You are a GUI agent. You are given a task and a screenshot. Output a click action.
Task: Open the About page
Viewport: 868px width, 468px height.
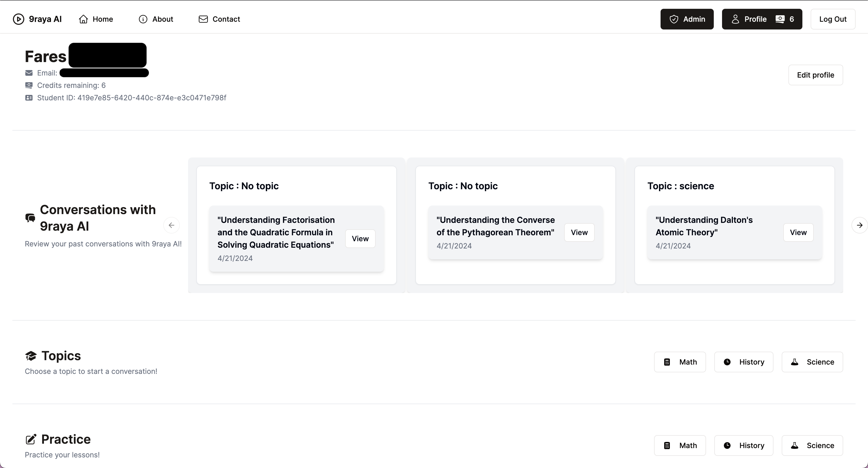click(x=156, y=19)
